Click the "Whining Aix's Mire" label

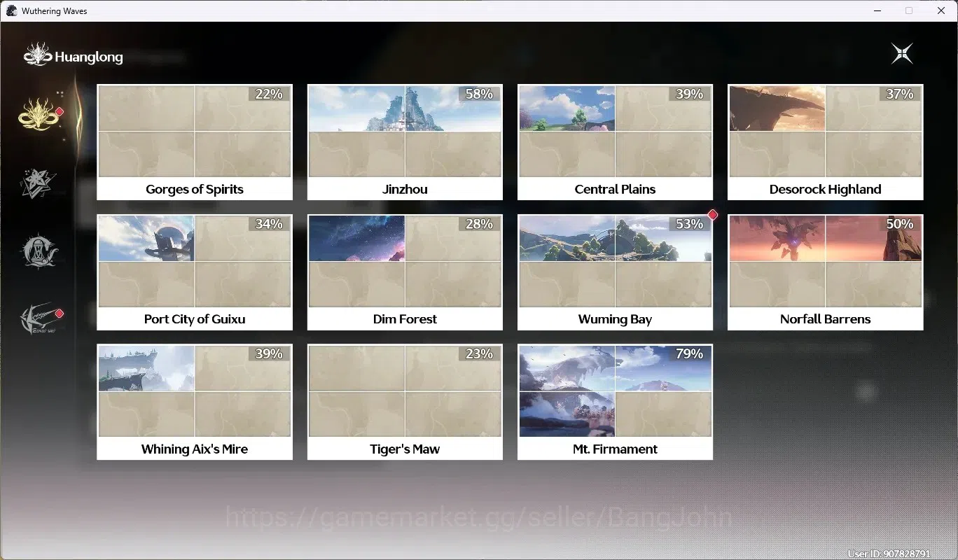pos(195,449)
